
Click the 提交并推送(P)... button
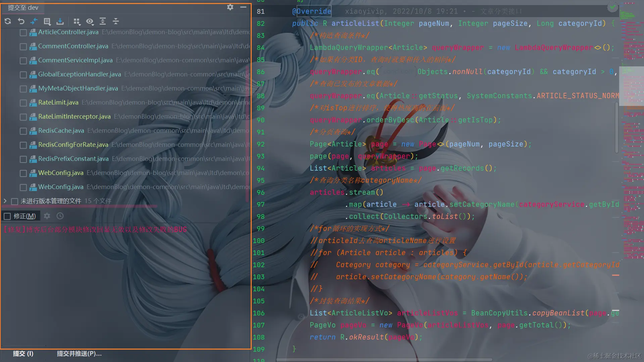[x=79, y=354]
